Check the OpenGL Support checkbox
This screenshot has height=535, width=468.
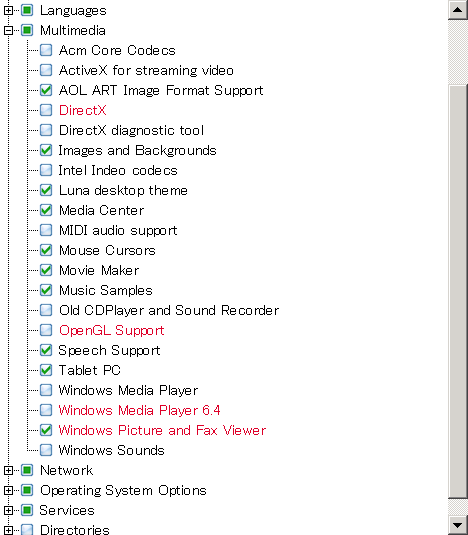(x=46, y=330)
